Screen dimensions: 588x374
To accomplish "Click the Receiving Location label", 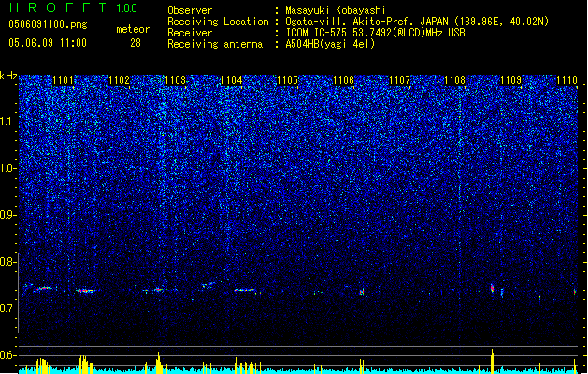I will point(218,22).
